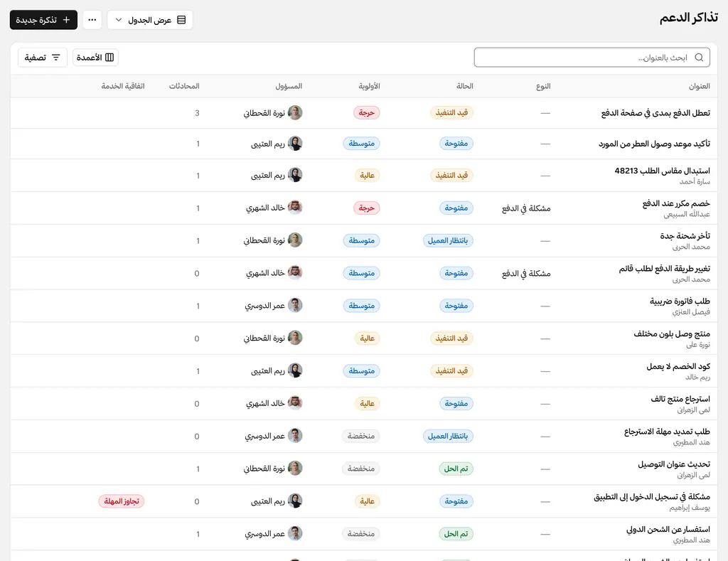This screenshot has width=728, height=561.
Task: Click customer name يوسف إبراهيم
Action: [x=690, y=508]
